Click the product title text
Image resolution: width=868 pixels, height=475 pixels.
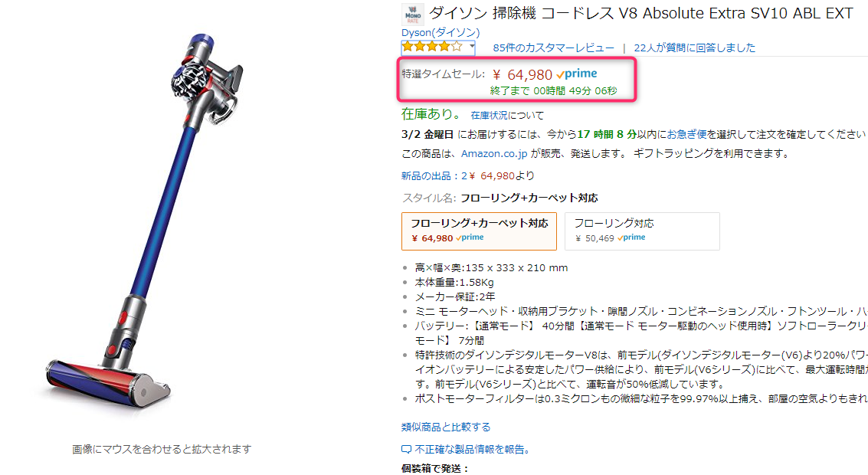[x=641, y=13]
